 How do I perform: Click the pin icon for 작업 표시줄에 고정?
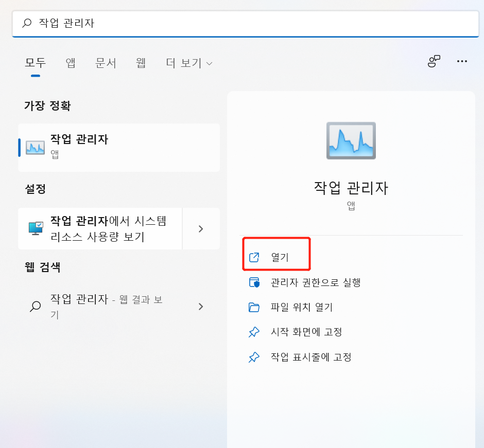coord(254,357)
